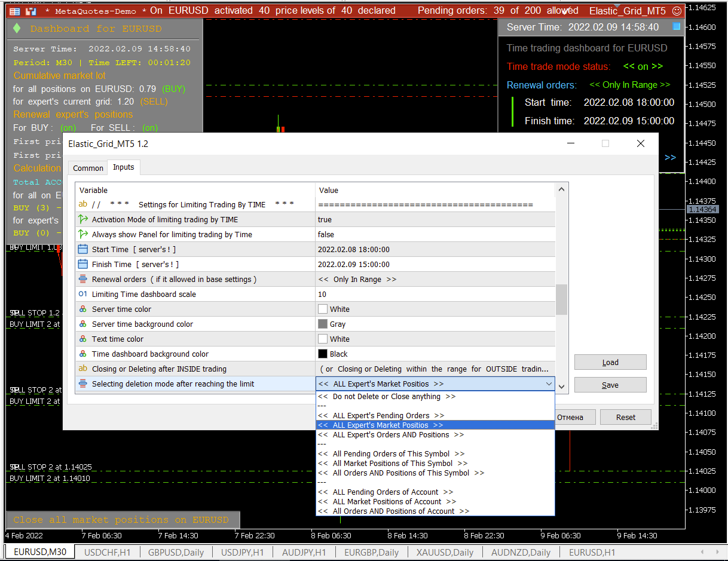
Task: Pick 'All Orders AND Positions of This Symbol'
Action: pos(435,473)
